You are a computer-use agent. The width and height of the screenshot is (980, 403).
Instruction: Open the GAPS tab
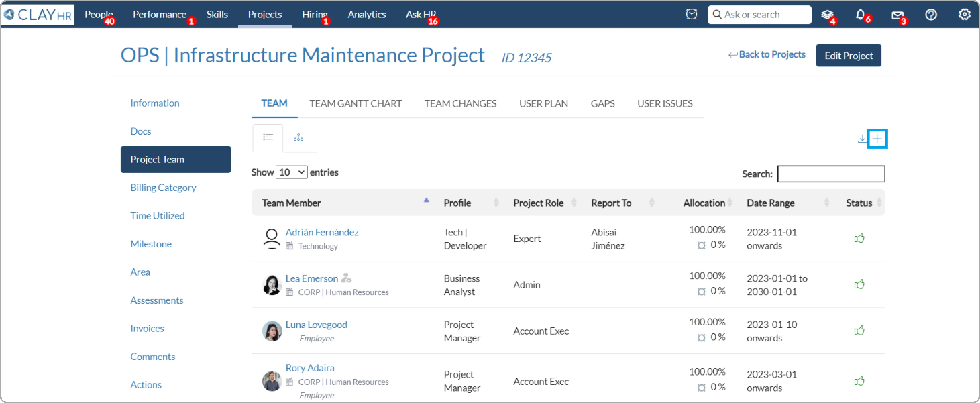click(x=602, y=103)
